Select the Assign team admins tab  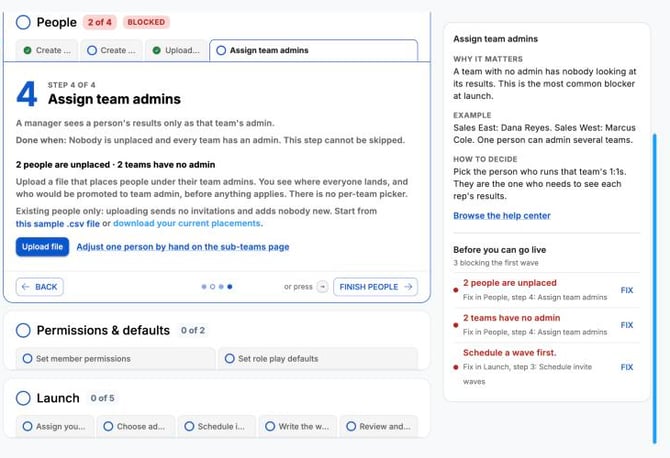coord(314,50)
